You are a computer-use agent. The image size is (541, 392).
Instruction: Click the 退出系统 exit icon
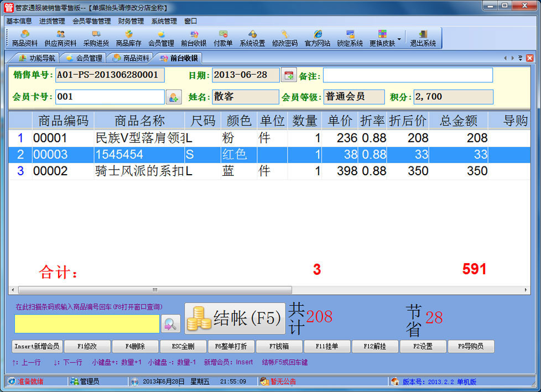[x=423, y=38]
